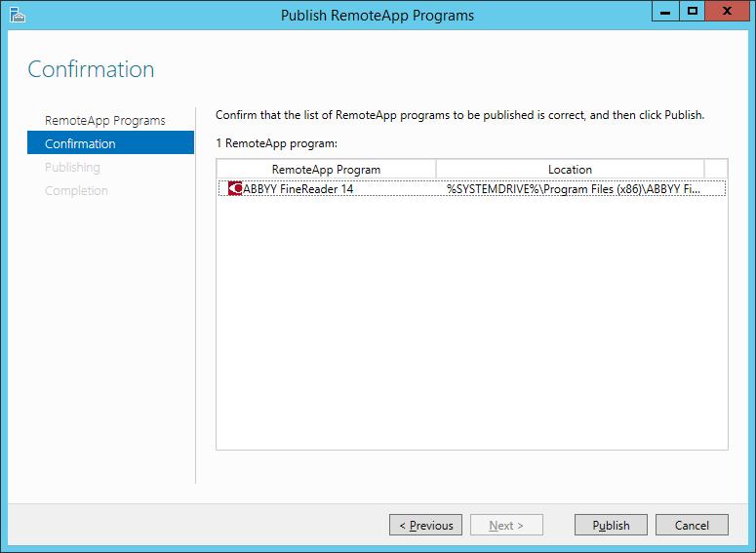
Task: Click the wizard window title bar icon
Action: point(18,15)
